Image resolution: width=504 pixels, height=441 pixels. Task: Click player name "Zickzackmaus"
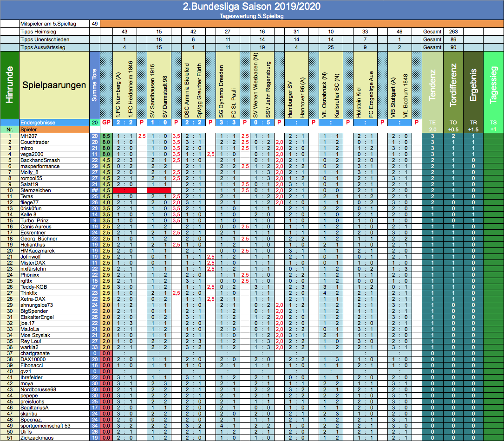37,438
